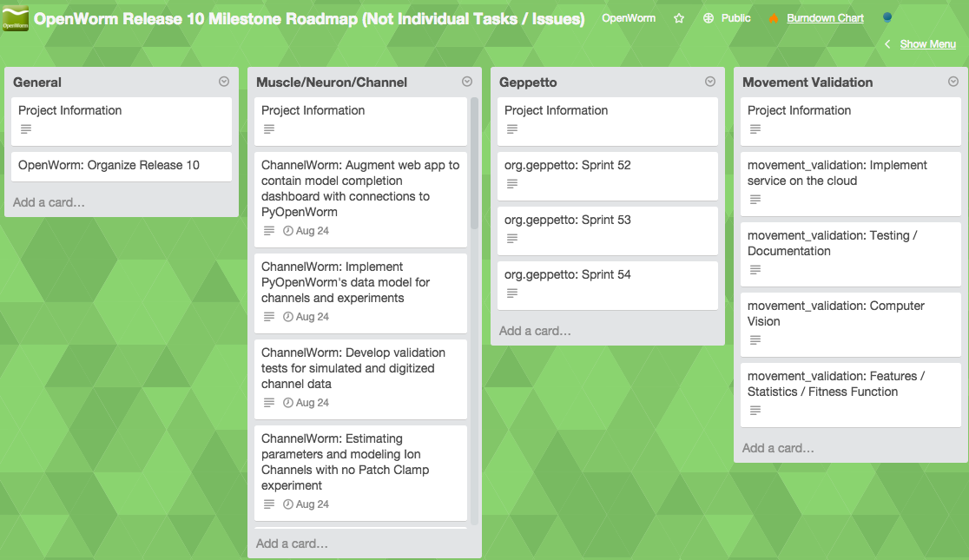This screenshot has width=969, height=560.
Task: Click the blue round icon after Burndown Chart
Action: point(887,18)
